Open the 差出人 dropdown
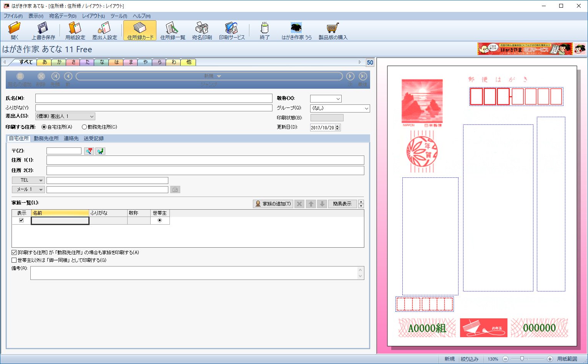The height and width of the screenshot is (364, 588). coord(92,116)
